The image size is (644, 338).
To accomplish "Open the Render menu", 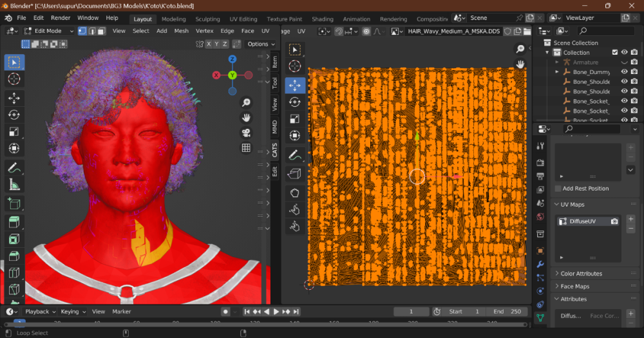I will pos(61,18).
